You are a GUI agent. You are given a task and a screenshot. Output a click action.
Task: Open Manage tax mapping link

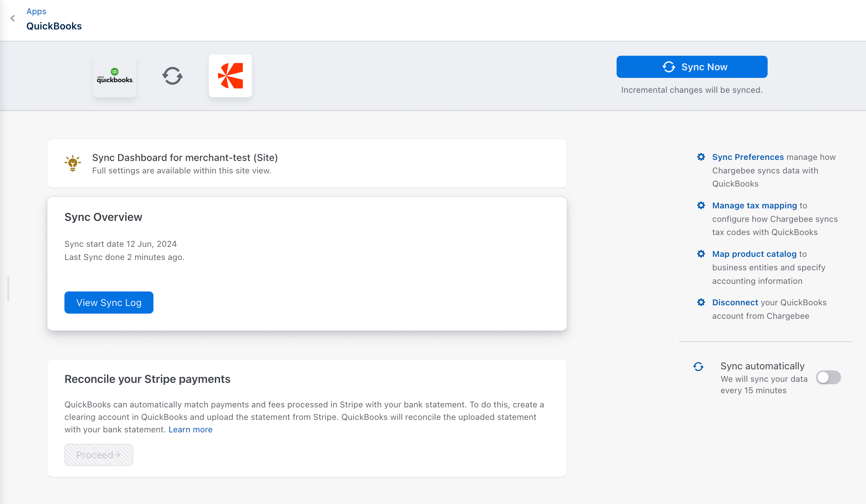pos(754,206)
